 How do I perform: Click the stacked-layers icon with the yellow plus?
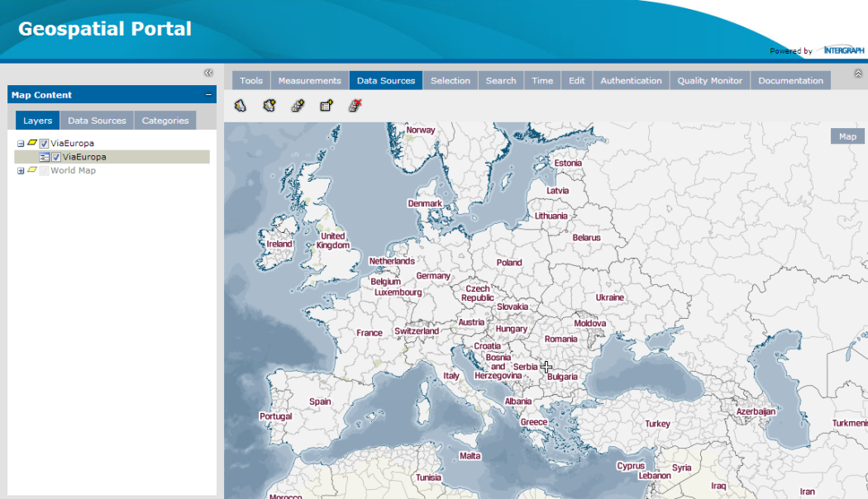coord(298,106)
